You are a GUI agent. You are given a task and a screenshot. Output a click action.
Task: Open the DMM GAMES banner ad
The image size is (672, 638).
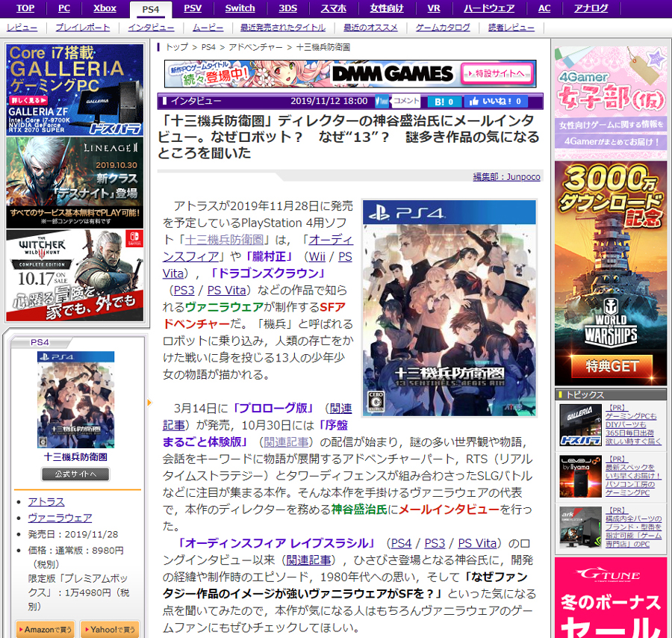pyautogui.click(x=350, y=74)
